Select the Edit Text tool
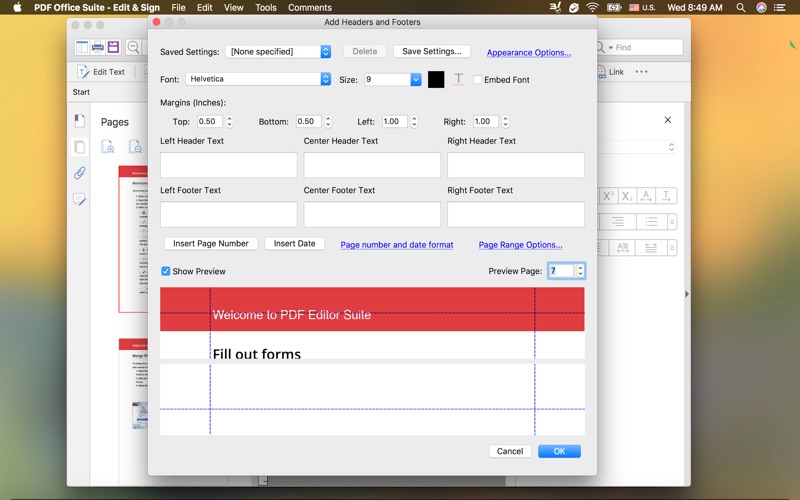This screenshot has height=500, width=800. point(101,72)
